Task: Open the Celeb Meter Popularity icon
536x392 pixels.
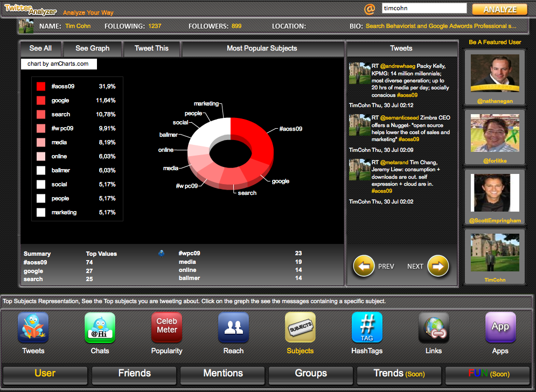Action: (x=166, y=328)
